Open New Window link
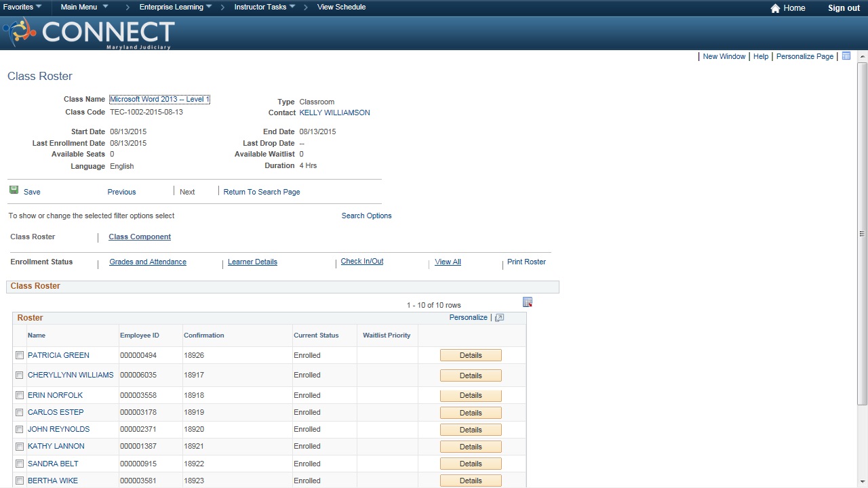Viewport: 868px width, 488px height. (724, 56)
